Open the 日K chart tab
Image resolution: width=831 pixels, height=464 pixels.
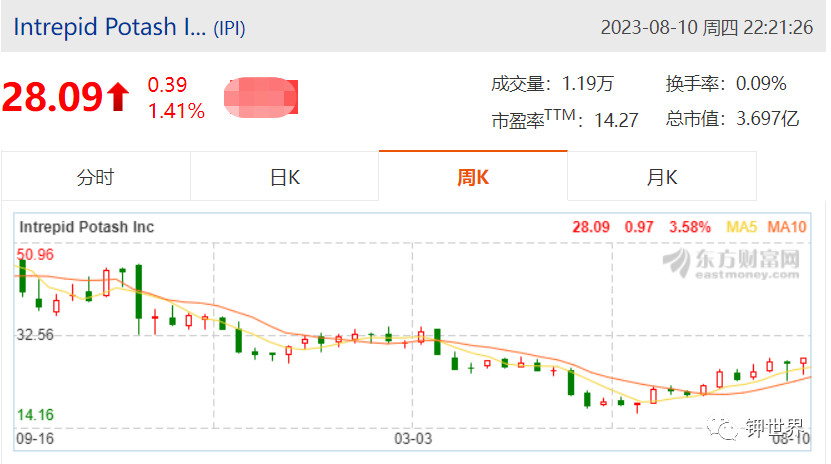[x=285, y=176]
